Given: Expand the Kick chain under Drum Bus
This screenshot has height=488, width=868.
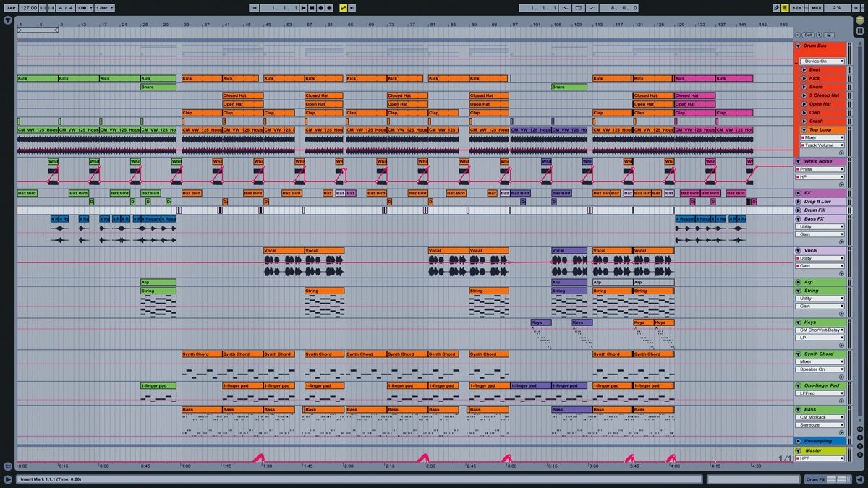Looking at the screenshot, I should 803,77.
